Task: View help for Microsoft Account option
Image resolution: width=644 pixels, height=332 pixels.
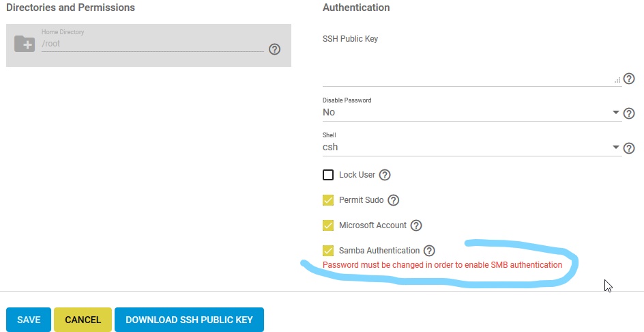Action: click(x=416, y=225)
